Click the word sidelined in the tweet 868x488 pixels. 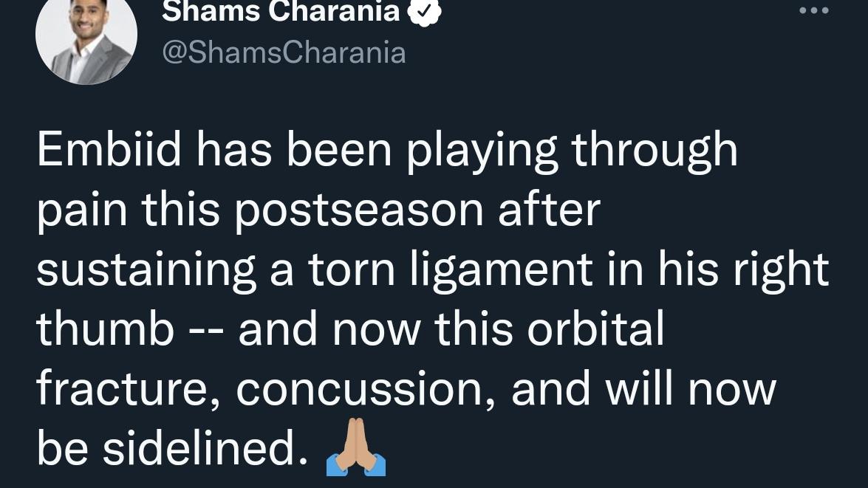tap(205, 448)
